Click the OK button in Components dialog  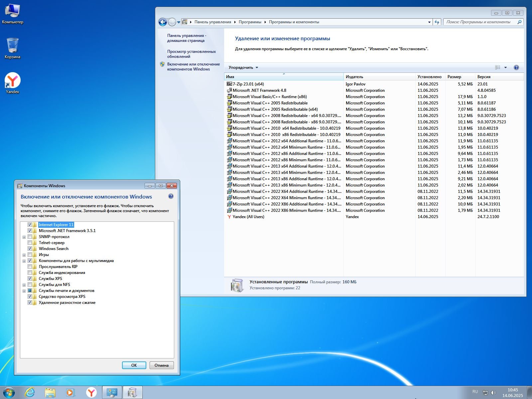[x=134, y=365]
